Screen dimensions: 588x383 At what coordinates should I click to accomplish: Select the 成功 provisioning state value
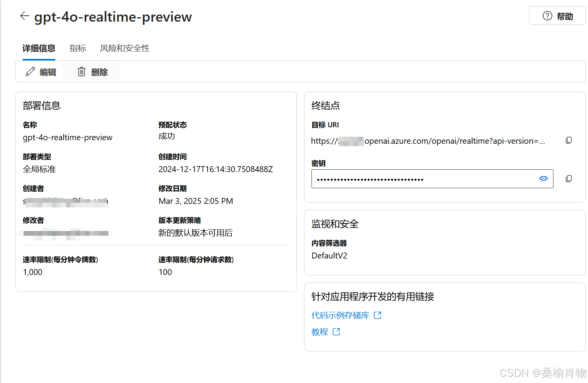pos(167,136)
